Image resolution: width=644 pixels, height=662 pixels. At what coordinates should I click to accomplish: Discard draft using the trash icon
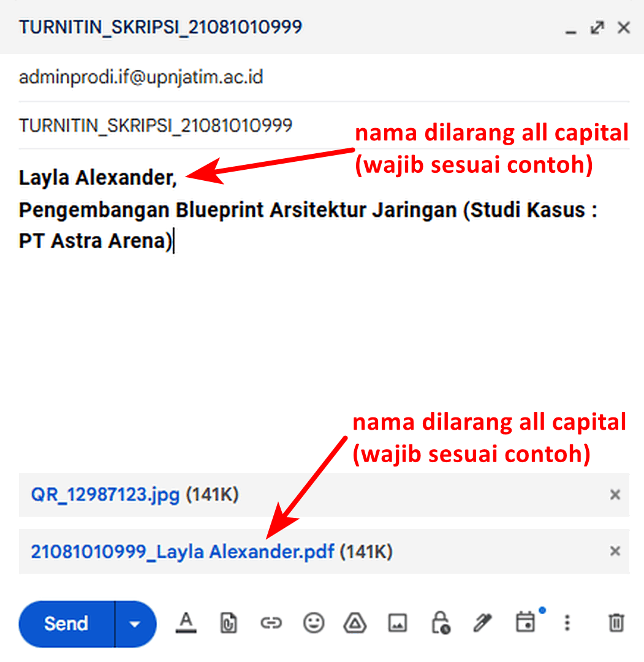click(x=616, y=623)
